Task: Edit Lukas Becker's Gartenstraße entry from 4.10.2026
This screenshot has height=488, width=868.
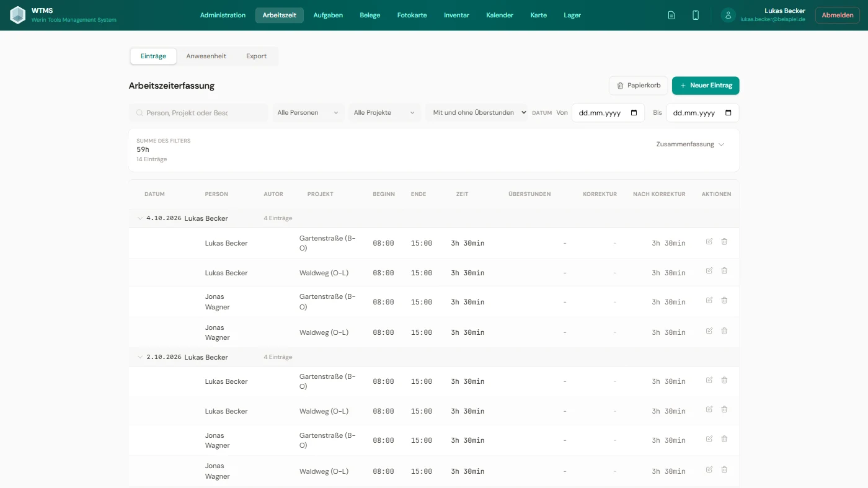Action: 709,242
